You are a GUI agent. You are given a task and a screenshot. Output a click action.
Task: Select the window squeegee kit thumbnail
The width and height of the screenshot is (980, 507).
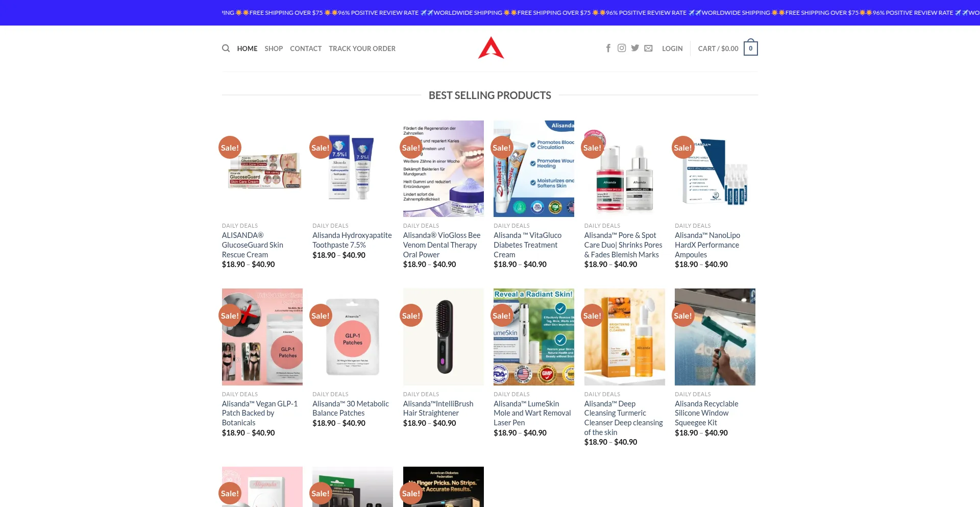[x=715, y=337]
